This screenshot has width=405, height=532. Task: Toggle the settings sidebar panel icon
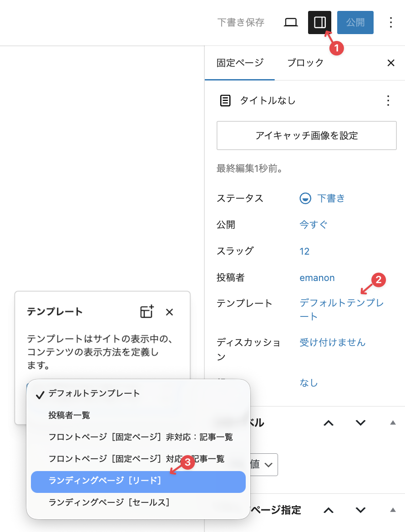(319, 22)
